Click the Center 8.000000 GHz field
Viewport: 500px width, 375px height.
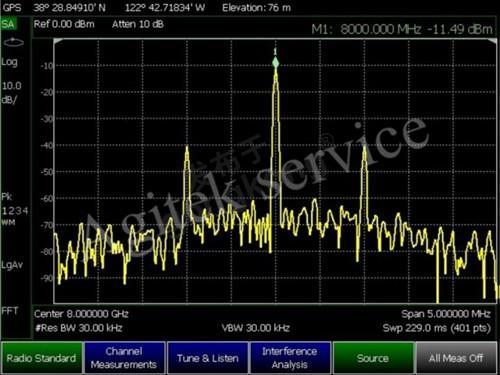tap(81, 314)
